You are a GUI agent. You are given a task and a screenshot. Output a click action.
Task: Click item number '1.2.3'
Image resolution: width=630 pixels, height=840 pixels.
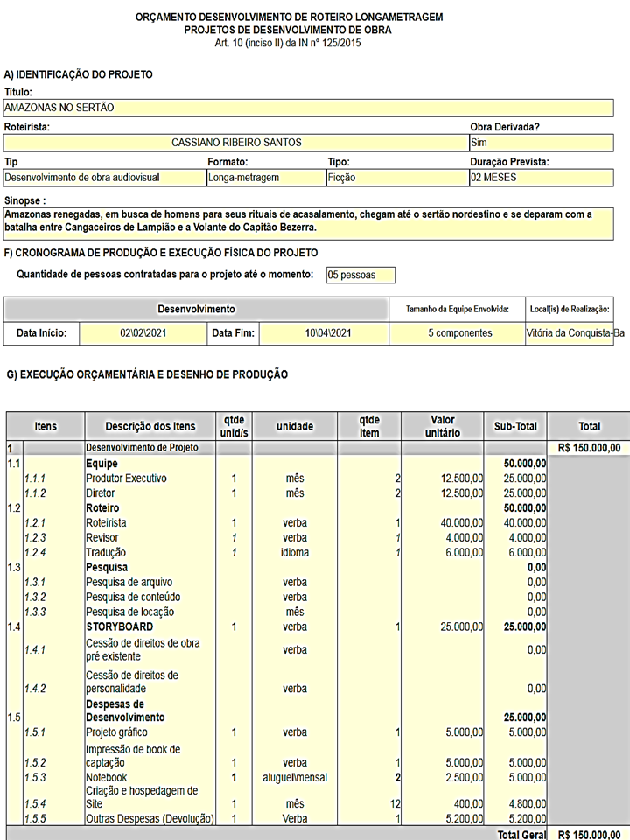(x=35, y=538)
